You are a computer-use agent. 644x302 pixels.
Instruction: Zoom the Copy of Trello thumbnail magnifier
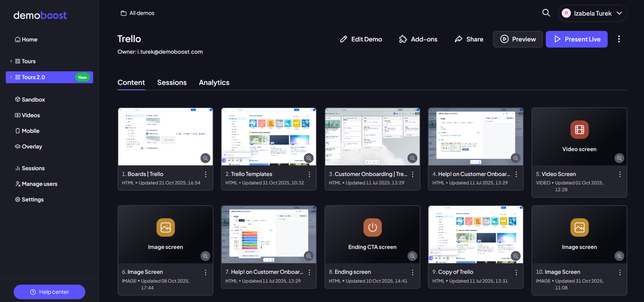tap(516, 256)
